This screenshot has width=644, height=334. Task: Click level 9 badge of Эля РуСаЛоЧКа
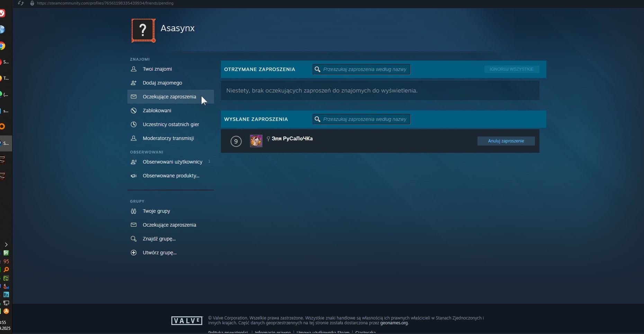(236, 141)
